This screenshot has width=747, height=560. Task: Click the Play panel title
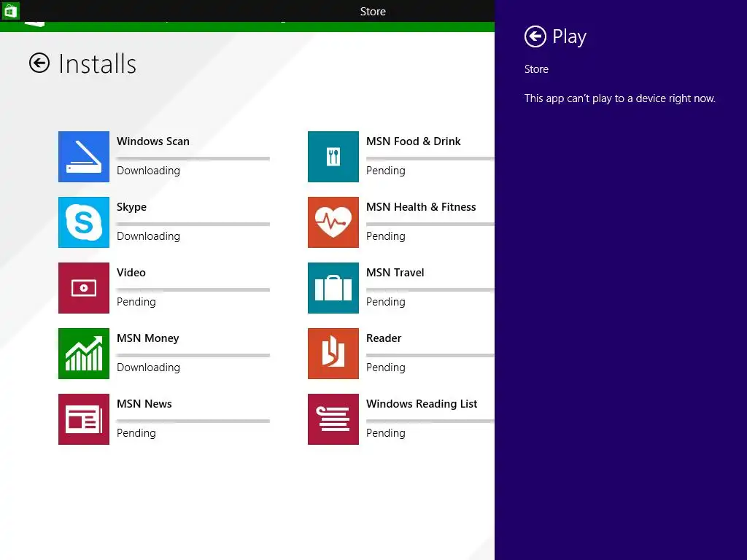pyautogui.click(x=569, y=37)
